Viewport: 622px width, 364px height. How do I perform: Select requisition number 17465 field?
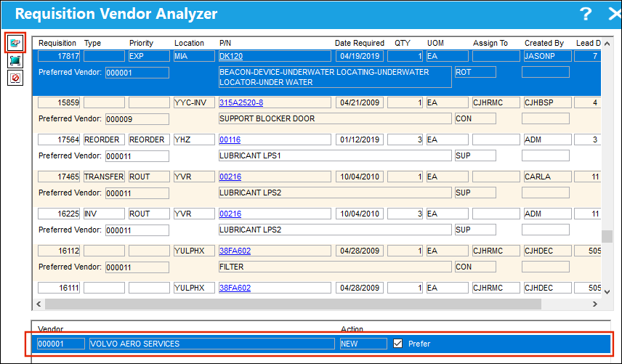pos(59,177)
